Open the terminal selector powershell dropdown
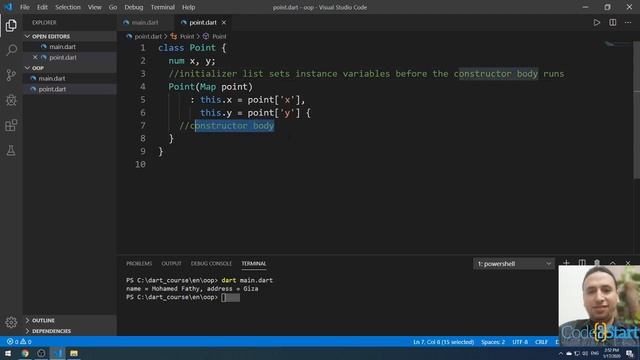 514,264
